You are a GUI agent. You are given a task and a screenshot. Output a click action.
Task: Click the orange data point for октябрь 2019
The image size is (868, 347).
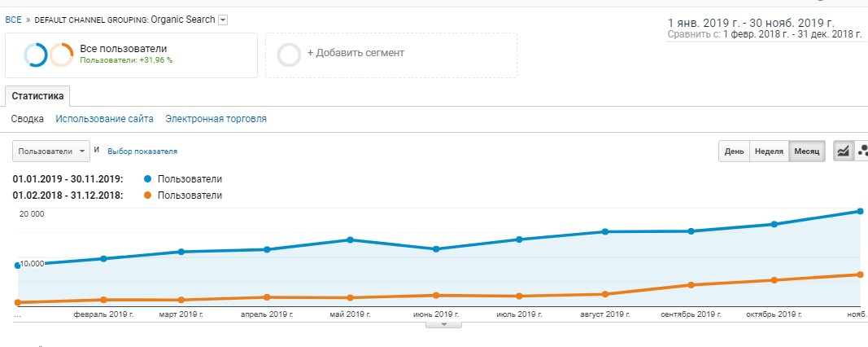point(774,280)
